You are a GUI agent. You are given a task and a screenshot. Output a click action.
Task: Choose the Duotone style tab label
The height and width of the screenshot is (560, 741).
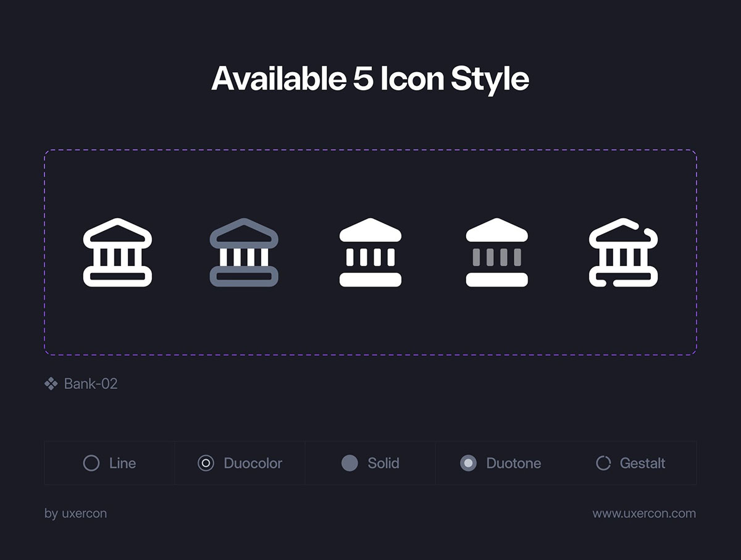tap(514, 463)
